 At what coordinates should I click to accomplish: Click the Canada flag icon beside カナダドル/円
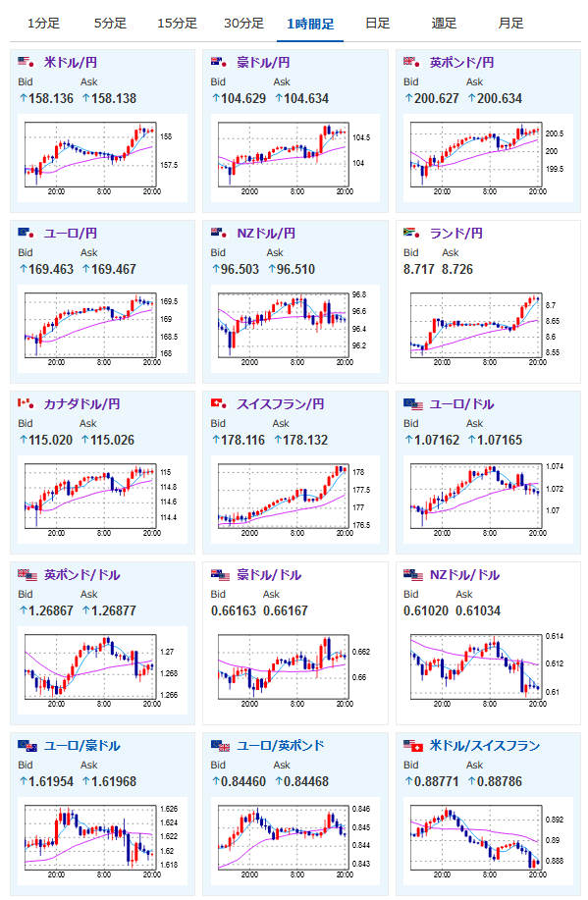pos(26,403)
